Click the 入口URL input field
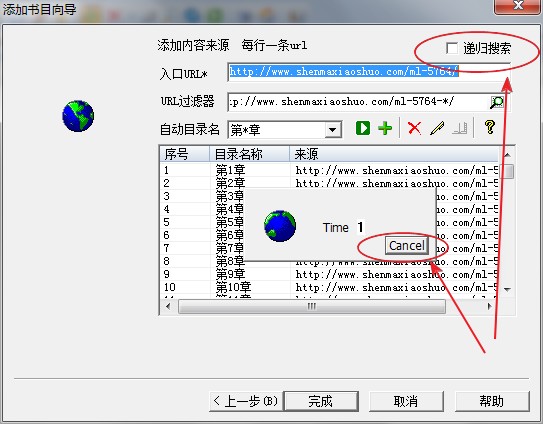This screenshot has height=424, width=543. [369, 72]
